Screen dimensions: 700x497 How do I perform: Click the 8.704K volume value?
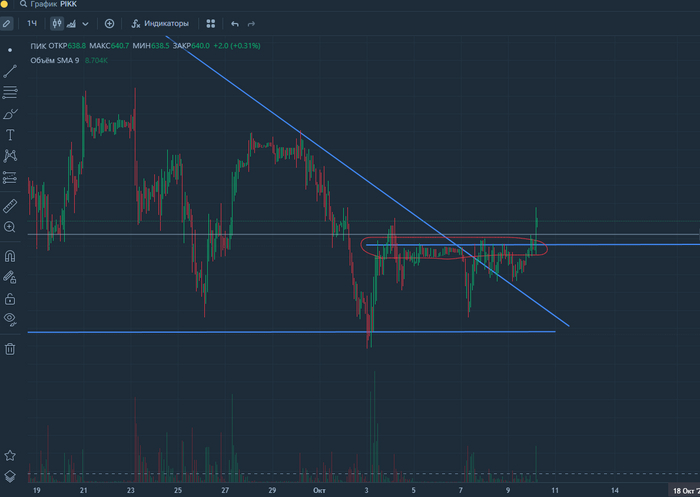pyautogui.click(x=96, y=60)
